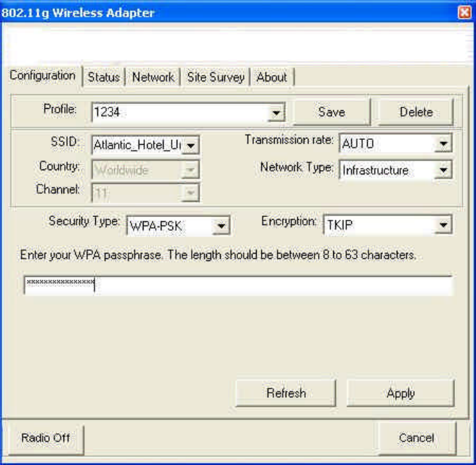Image resolution: width=476 pixels, height=465 pixels.
Task: Turn the radio off
Action: coord(45,438)
